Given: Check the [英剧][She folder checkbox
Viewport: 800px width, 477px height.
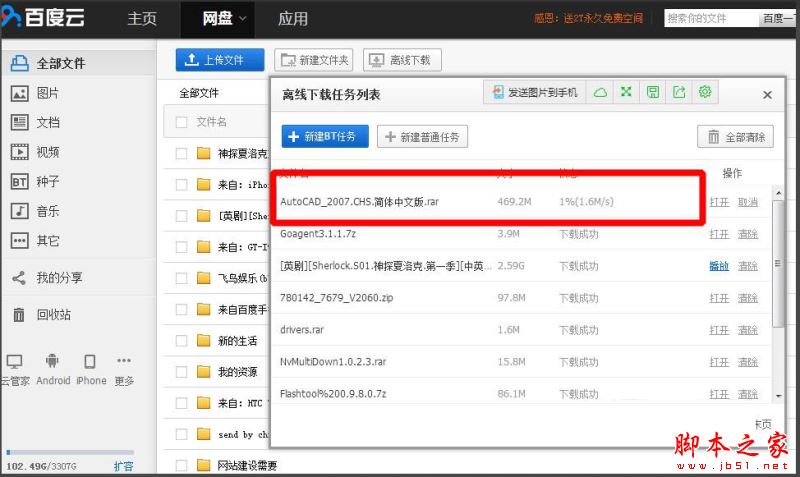Looking at the screenshot, I should (181, 216).
